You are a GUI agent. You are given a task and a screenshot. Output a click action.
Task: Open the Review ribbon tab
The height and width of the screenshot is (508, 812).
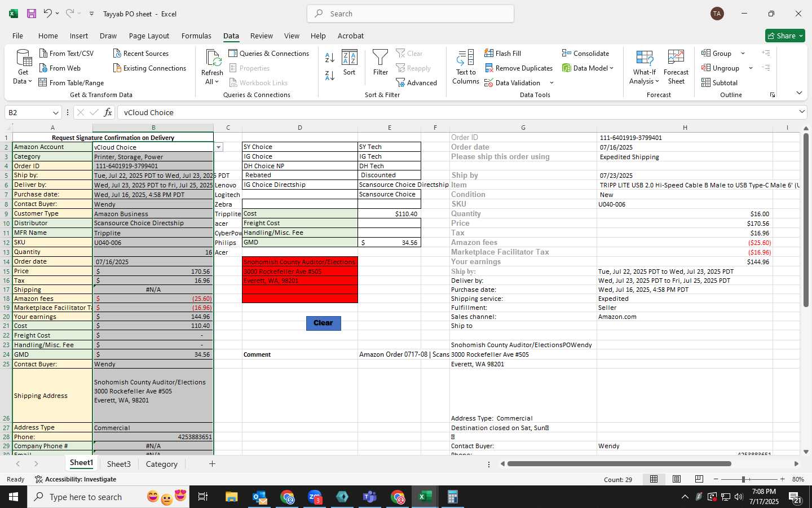262,36
